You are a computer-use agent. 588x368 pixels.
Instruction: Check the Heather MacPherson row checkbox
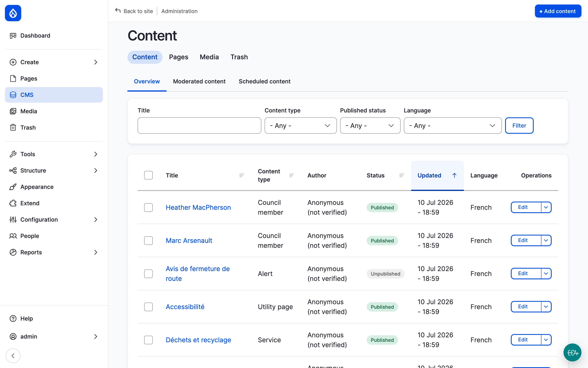coord(148,207)
